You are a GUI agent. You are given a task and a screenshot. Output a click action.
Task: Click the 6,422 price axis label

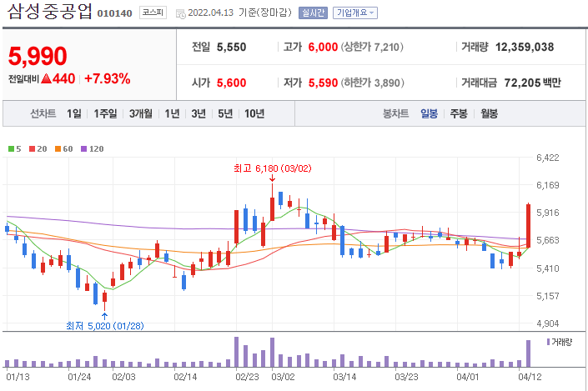[x=547, y=158]
